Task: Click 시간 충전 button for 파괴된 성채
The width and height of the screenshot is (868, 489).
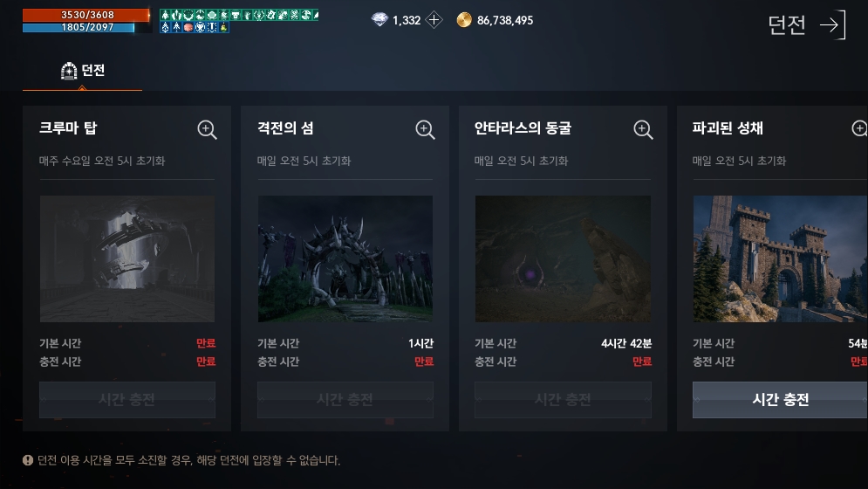Action: point(780,400)
